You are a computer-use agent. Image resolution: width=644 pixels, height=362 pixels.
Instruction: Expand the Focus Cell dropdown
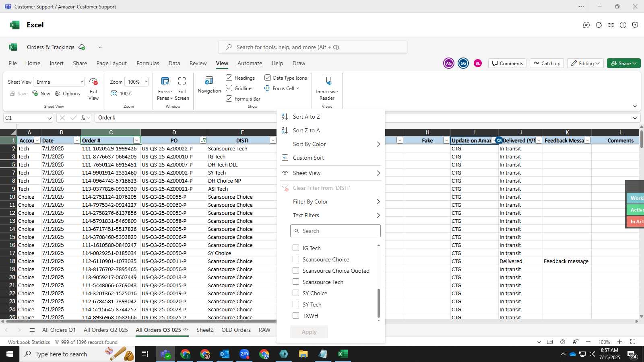pos(298,88)
